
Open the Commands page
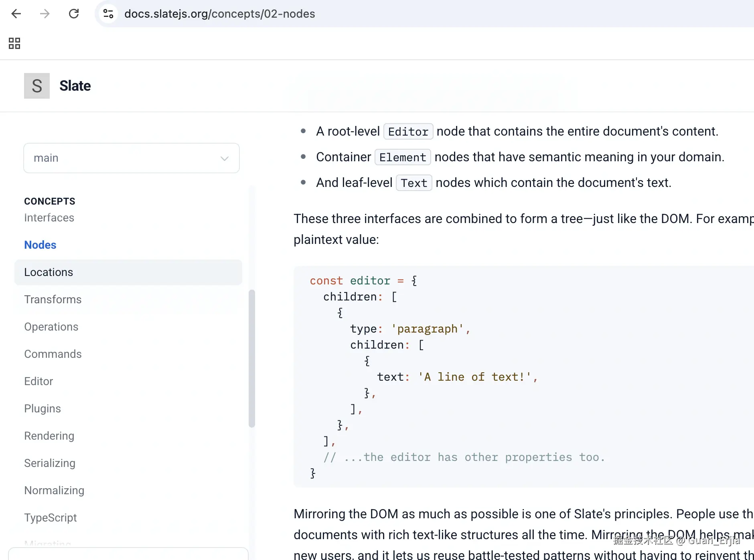pyautogui.click(x=53, y=354)
